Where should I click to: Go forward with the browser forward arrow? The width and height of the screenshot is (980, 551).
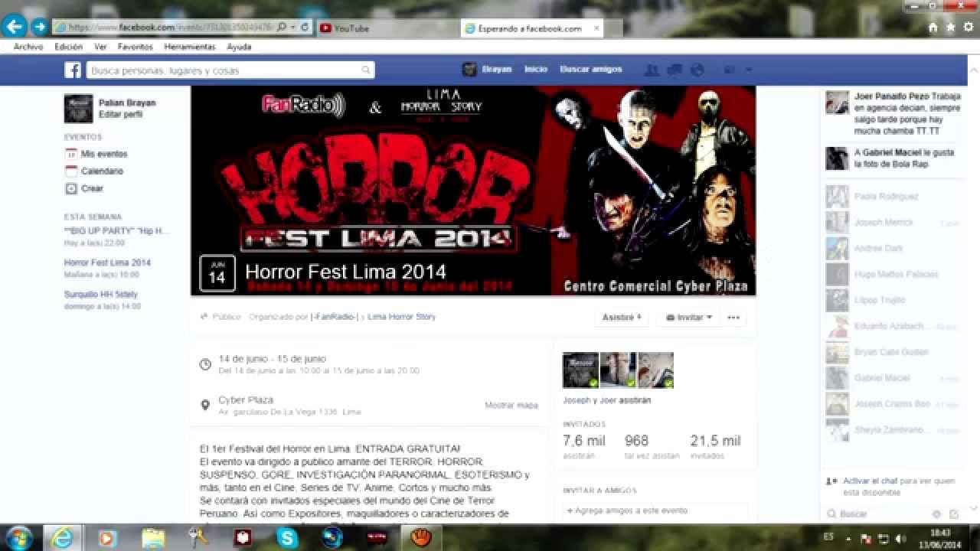[x=39, y=27]
